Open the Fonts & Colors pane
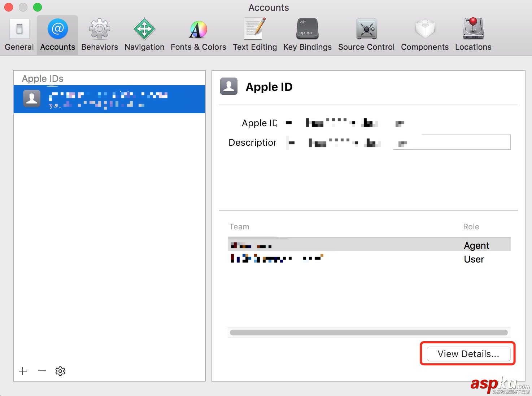 (x=198, y=34)
